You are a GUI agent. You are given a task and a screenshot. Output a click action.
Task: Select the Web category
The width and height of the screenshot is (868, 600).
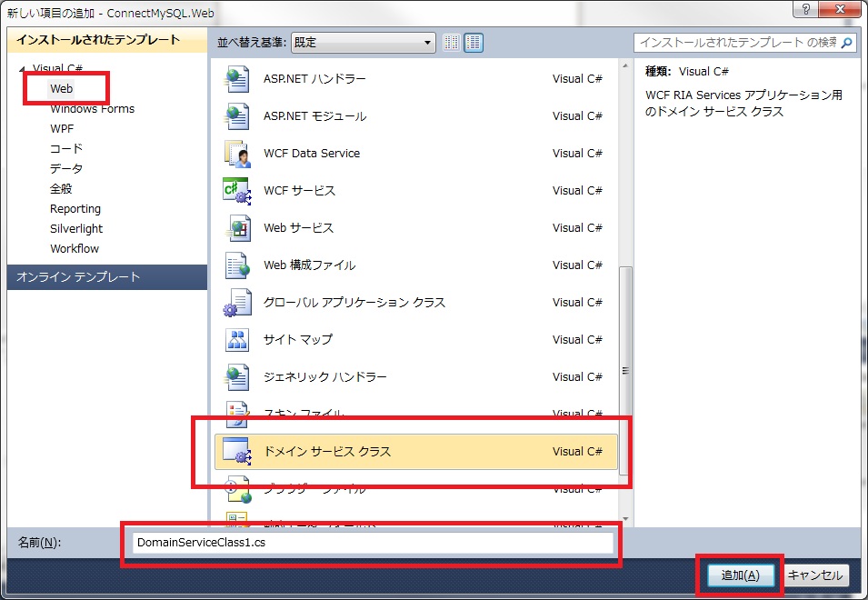(x=62, y=88)
